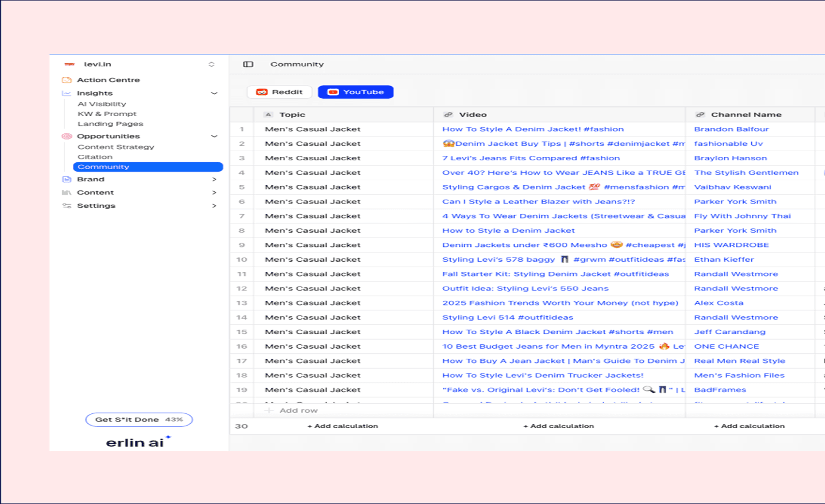Add calculation under Video column

(x=559, y=426)
